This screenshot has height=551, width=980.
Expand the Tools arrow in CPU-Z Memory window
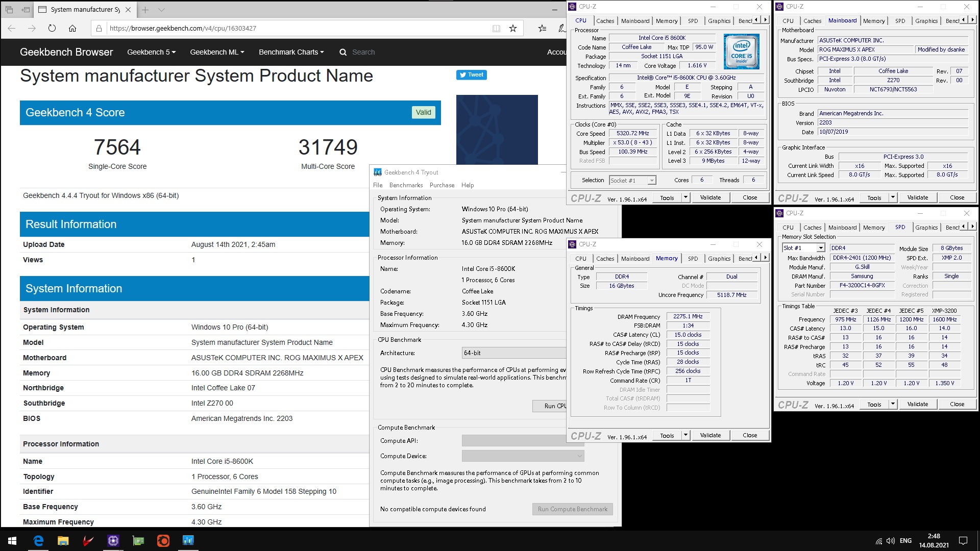coord(685,435)
